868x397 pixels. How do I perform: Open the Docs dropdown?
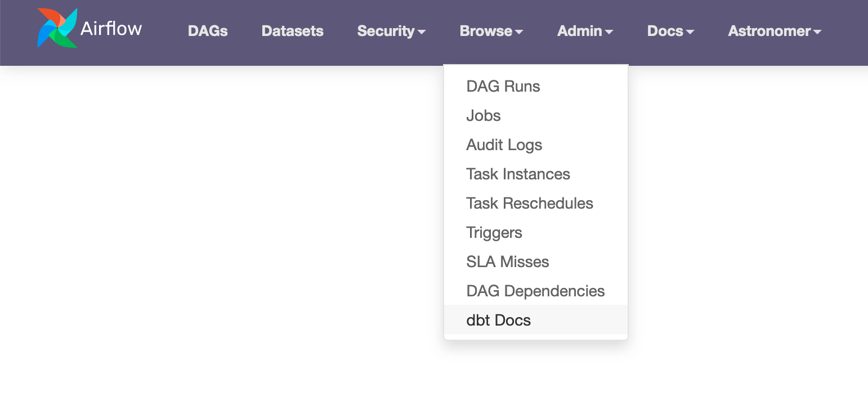665,31
